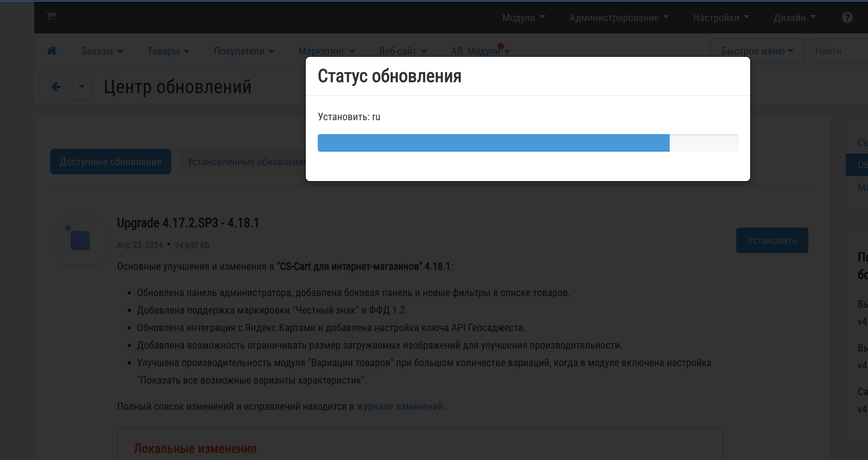Open the Заказы menu
The image size is (868, 460).
[102, 51]
